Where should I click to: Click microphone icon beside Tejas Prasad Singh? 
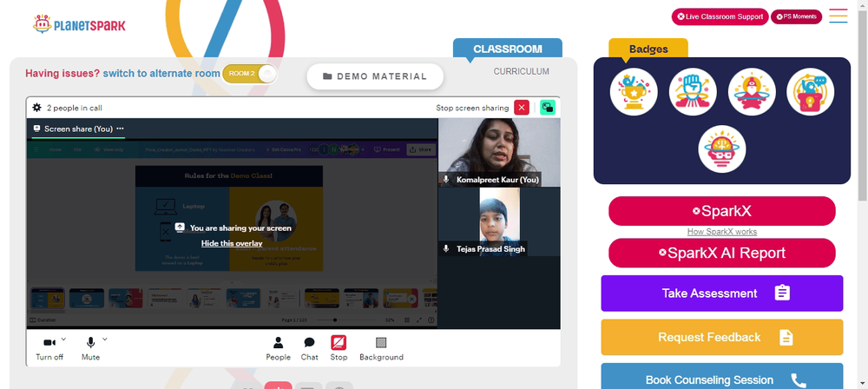(x=446, y=249)
